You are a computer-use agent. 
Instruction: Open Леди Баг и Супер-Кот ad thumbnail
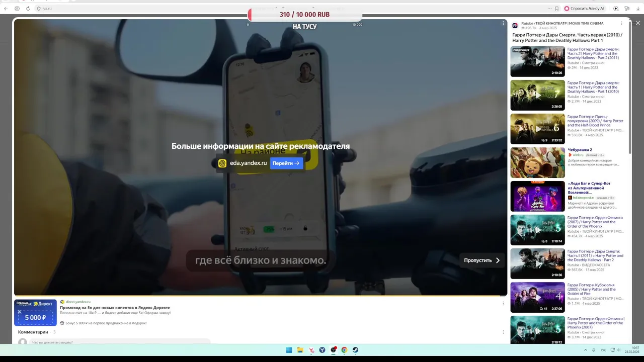(x=537, y=196)
